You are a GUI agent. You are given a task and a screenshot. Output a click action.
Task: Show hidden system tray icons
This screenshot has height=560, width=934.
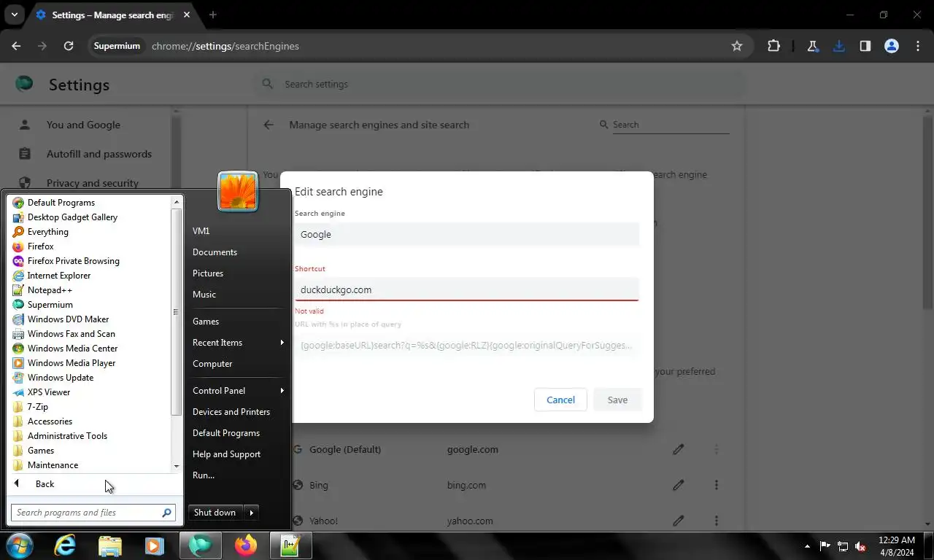click(x=807, y=545)
